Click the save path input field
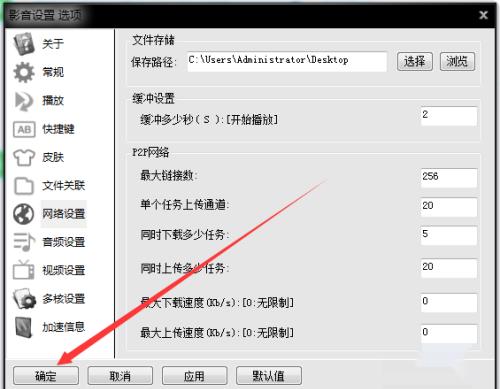This screenshot has height=389, width=500. point(287,62)
